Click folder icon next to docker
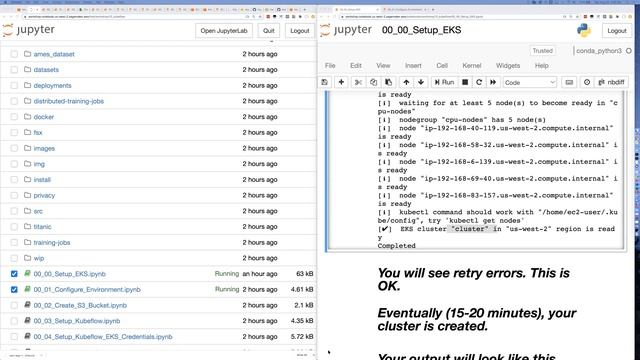Viewport: 640px width, 360px height. pos(27,116)
